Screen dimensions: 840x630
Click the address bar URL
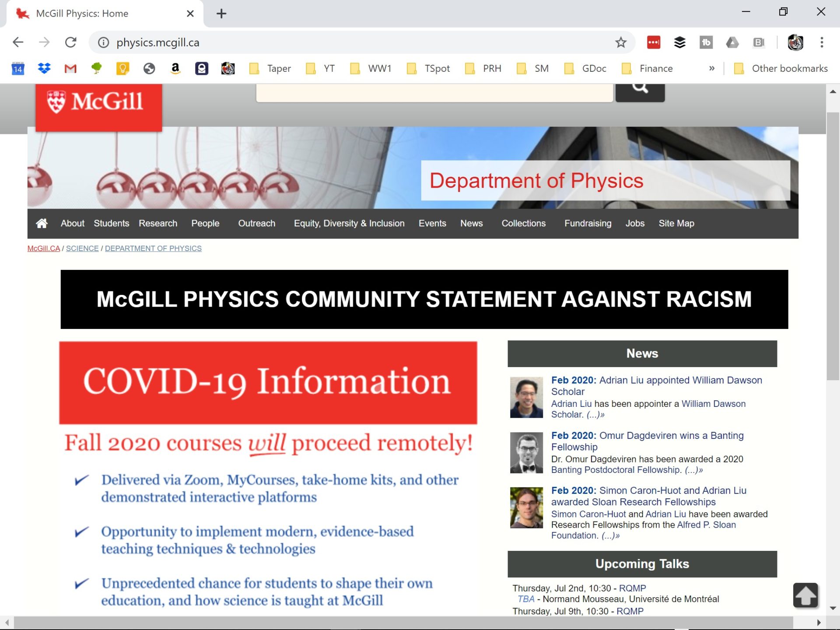[x=158, y=42]
